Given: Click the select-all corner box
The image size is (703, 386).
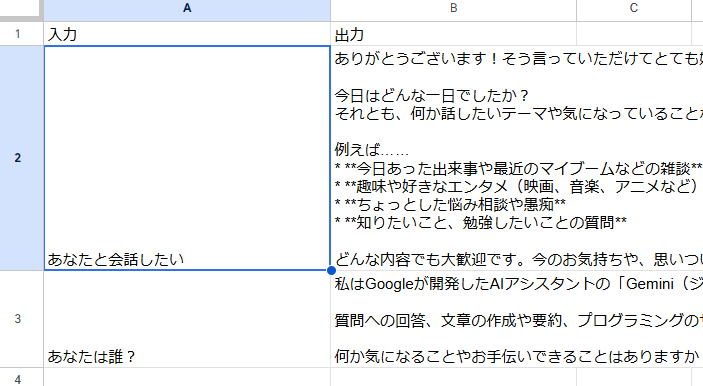Looking at the screenshot, I should pos(21,9).
